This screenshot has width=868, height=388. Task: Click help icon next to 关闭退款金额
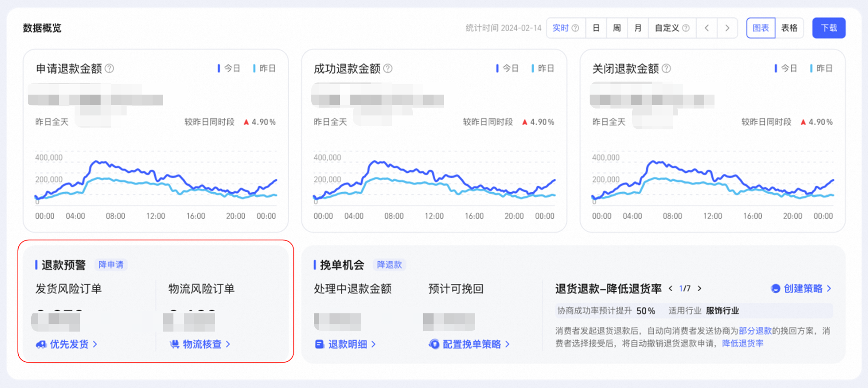tap(667, 69)
